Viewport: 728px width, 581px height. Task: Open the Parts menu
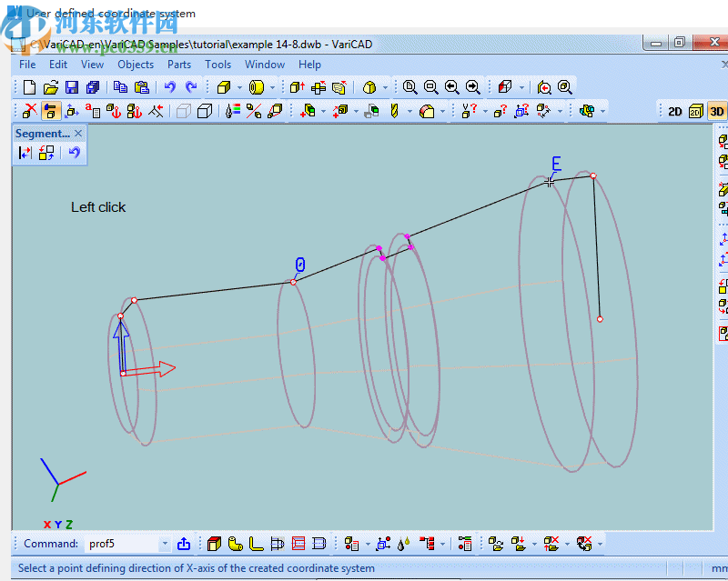(x=179, y=65)
